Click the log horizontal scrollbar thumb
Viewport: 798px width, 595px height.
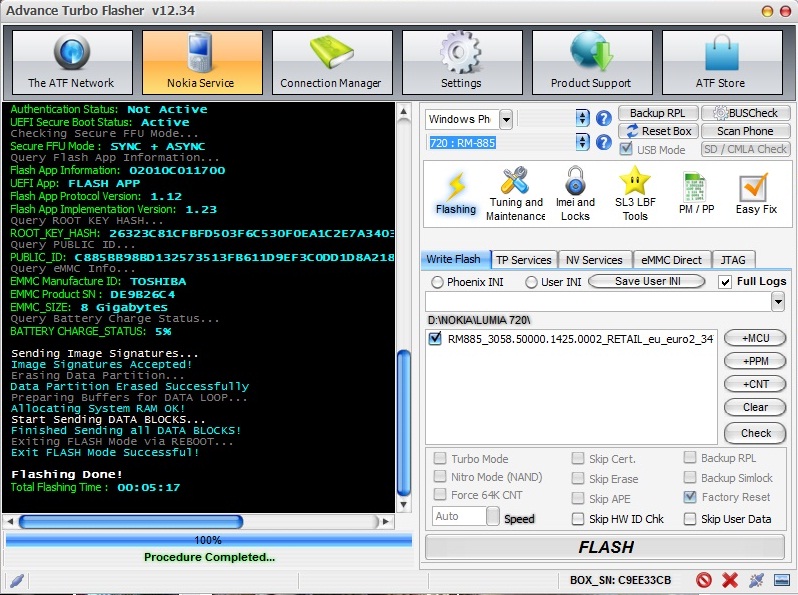point(131,521)
